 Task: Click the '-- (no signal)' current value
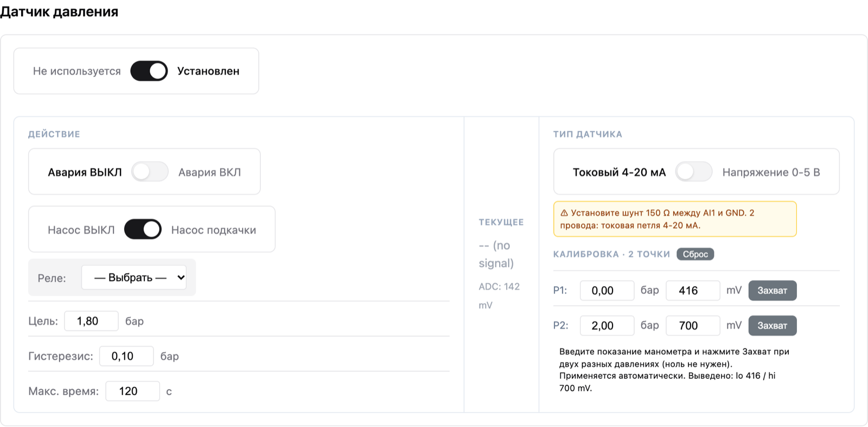click(x=496, y=254)
